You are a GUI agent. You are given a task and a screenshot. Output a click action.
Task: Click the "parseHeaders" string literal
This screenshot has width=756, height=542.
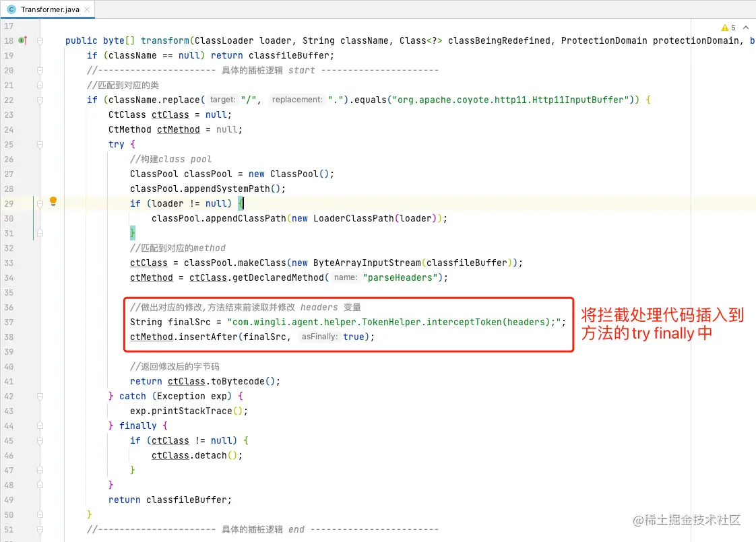click(x=400, y=277)
